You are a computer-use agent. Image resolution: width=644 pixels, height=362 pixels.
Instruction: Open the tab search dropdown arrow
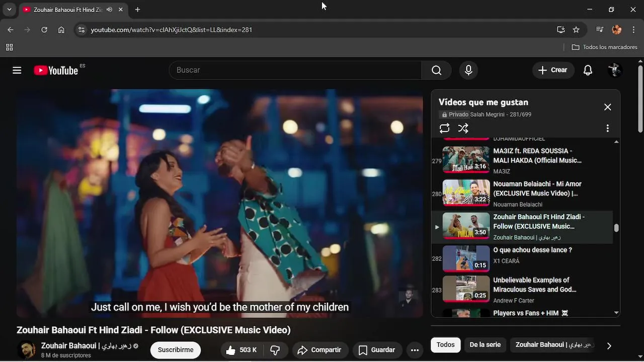(9, 10)
